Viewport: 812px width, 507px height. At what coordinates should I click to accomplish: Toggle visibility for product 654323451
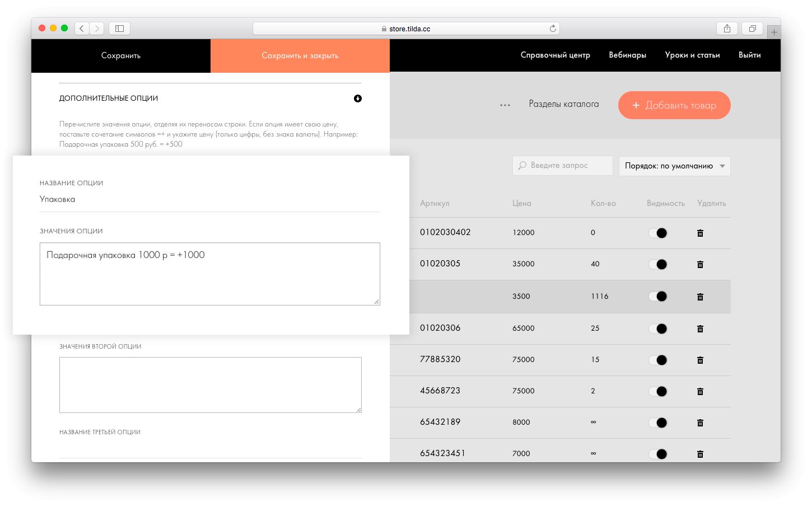pyautogui.click(x=658, y=454)
